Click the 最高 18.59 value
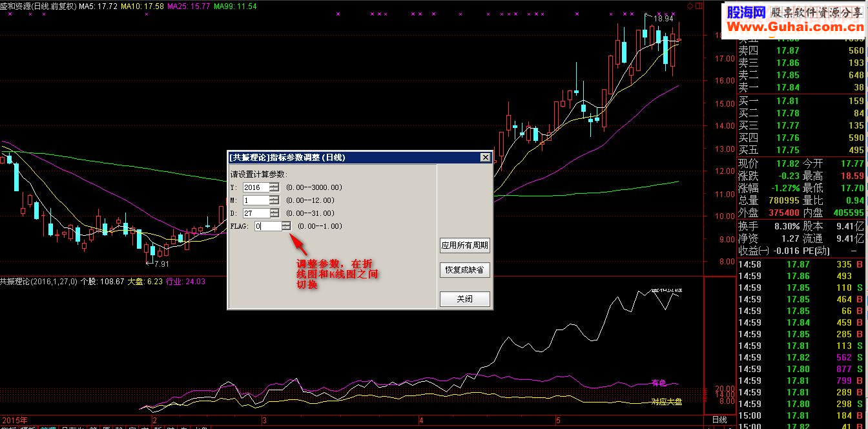Screen dimensions: 868x429 tap(852, 176)
